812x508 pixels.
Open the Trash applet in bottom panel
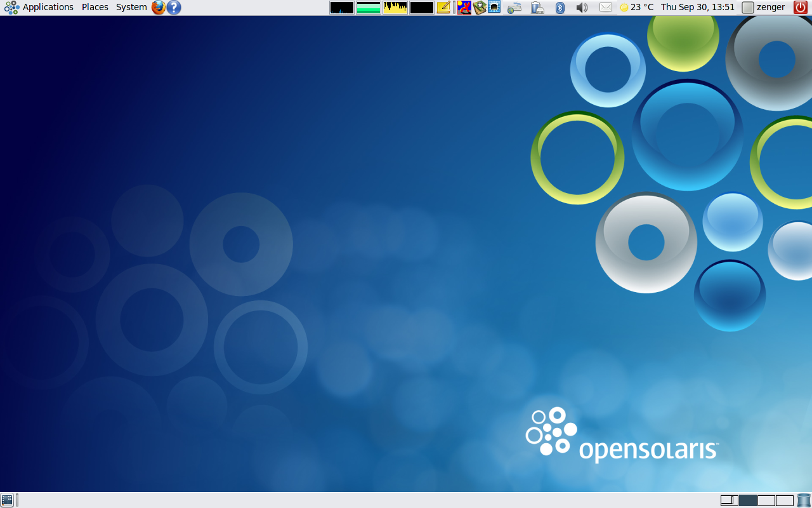[x=804, y=500]
